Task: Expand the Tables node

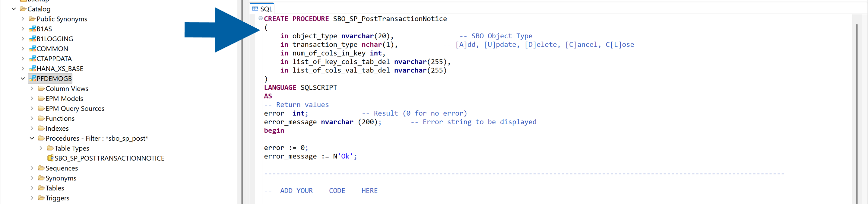Action: pyautogui.click(x=32, y=188)
